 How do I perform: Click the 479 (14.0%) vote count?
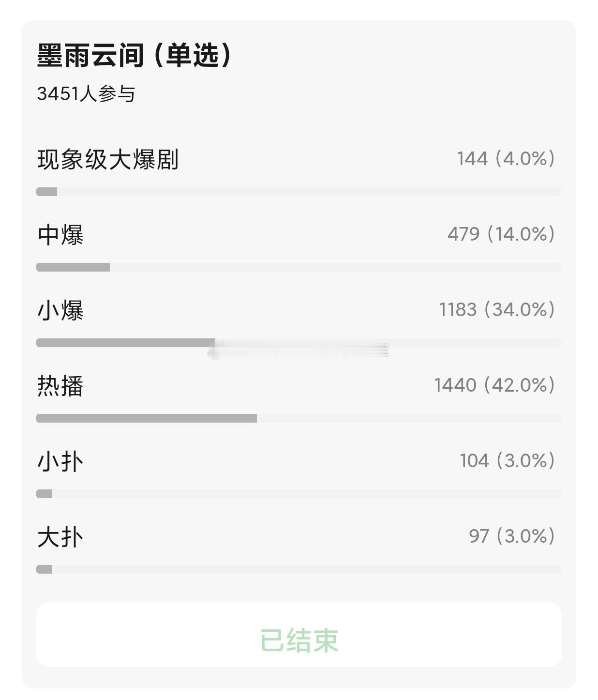point(501,234)
